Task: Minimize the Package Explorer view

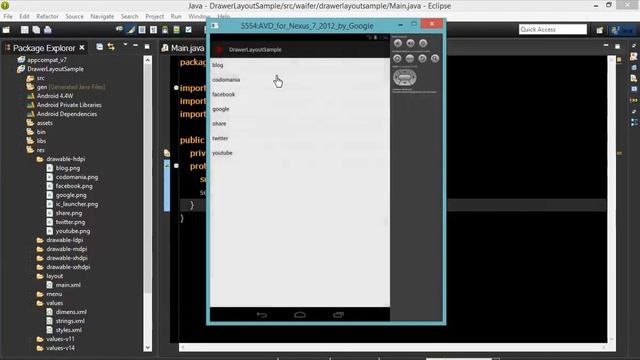Action: 136,46
